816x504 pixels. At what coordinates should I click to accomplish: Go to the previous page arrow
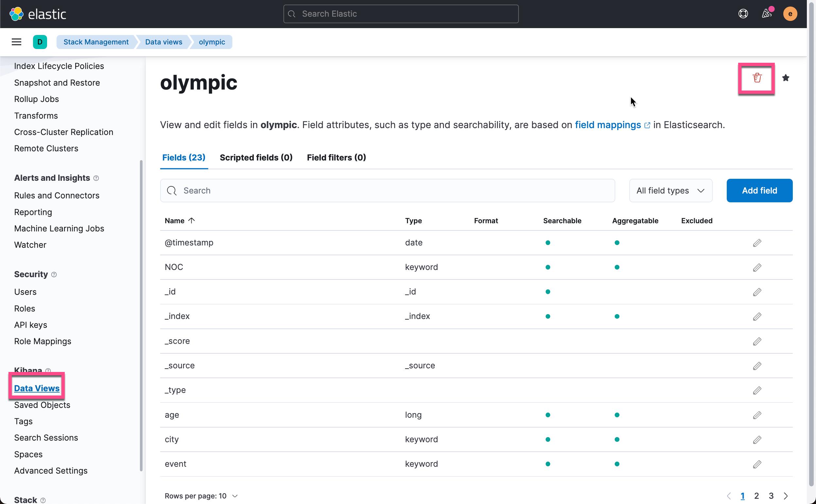tap(729, 496)
